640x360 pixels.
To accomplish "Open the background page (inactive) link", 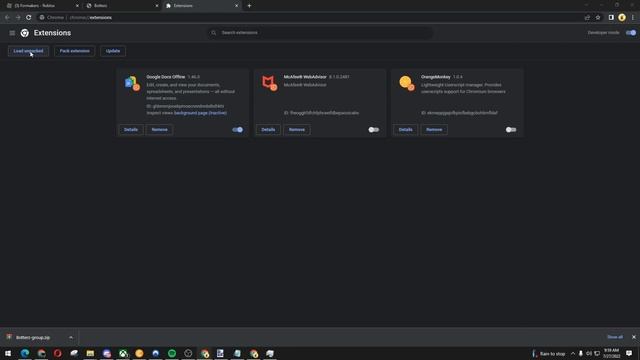I will point(200,113).
